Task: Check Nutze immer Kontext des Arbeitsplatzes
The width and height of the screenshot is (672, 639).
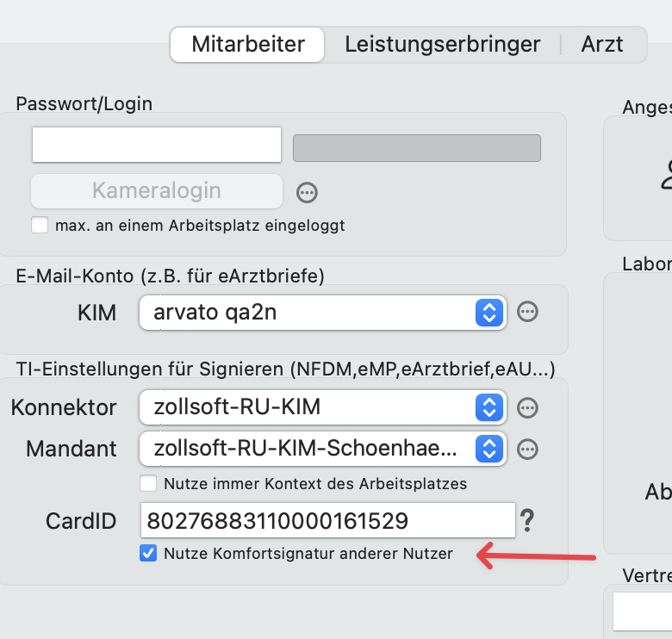Action: click(148, 483)
